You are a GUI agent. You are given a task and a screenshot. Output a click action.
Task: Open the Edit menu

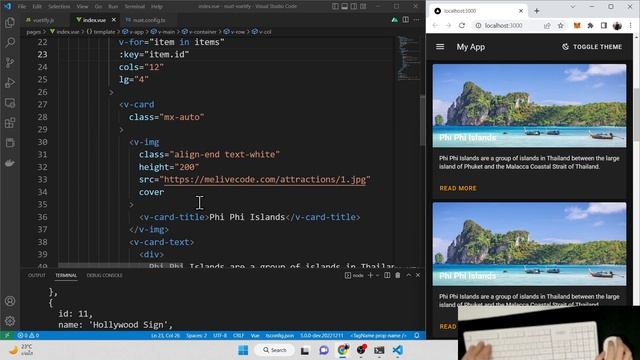pyautogui.click(x=37, y=7)
